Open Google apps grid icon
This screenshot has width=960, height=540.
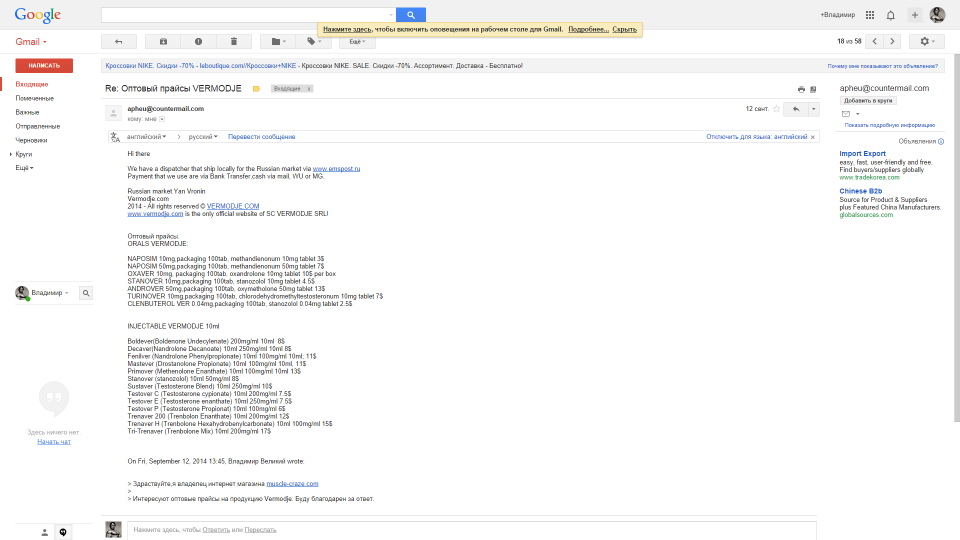click(x=869, y=15)
